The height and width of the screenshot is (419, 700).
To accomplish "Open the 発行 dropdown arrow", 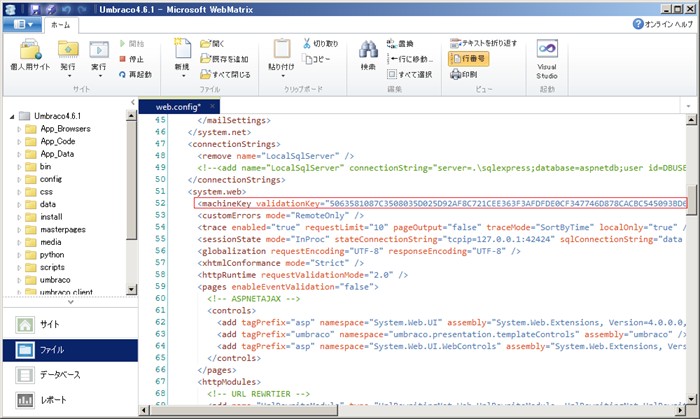I will tap(69, 76).
